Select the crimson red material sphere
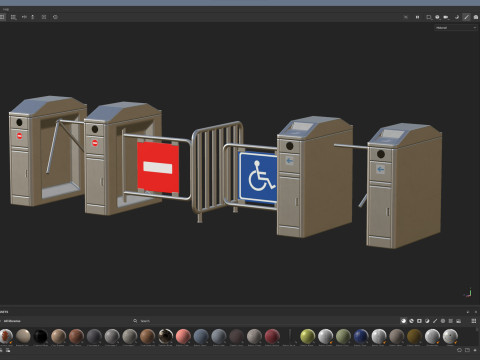 click(x=272, y=336)
